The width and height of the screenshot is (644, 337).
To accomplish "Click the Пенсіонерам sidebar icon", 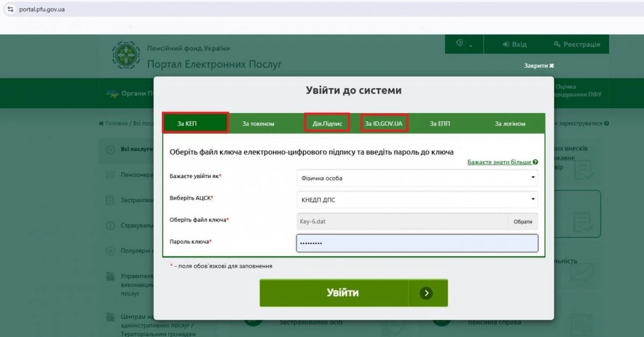I will [x=111, y=174].
